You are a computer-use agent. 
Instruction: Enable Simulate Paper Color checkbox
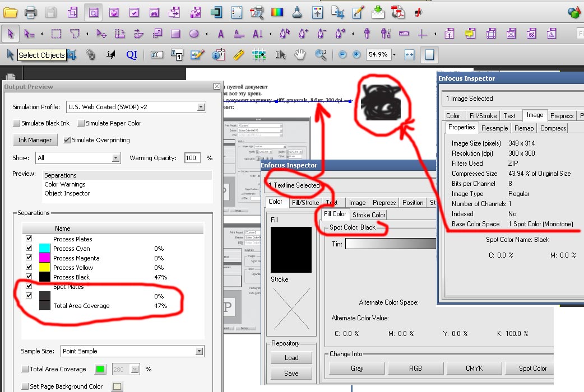(81, 123)
